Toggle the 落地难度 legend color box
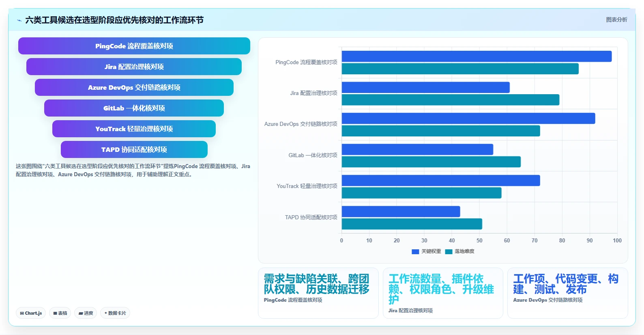 (449, 251)
